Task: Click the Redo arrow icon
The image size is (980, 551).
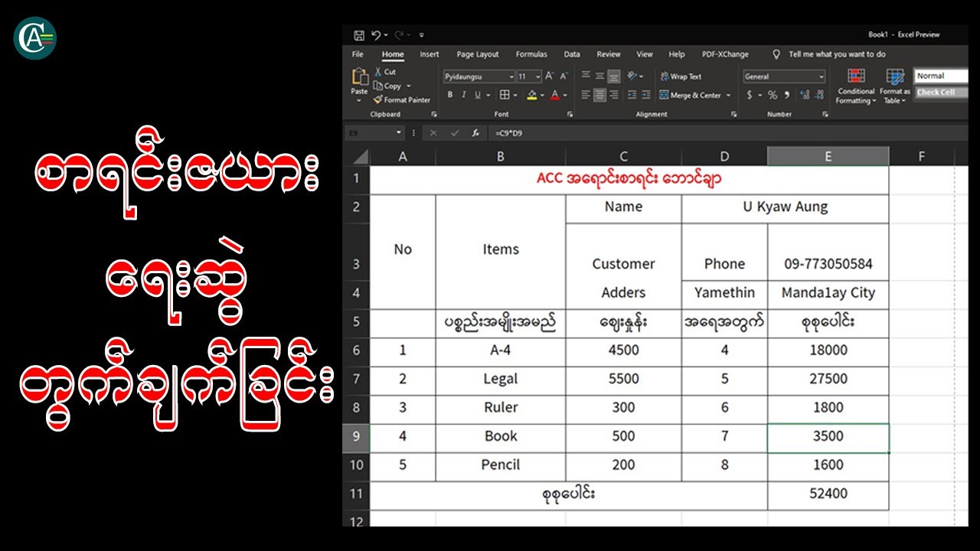Action: pyautogui.click(x=400, y=35)
